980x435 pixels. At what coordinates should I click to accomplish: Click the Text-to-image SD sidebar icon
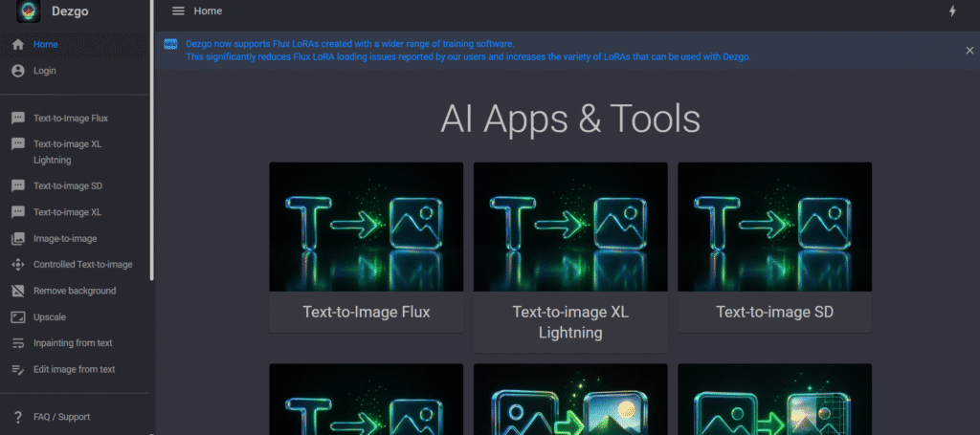pos(18,186)
